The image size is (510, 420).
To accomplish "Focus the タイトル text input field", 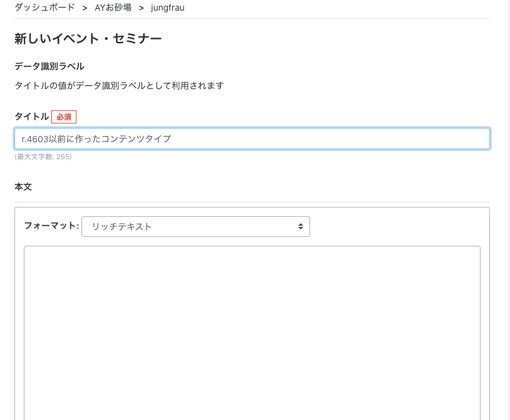I will tap(252, 139).
